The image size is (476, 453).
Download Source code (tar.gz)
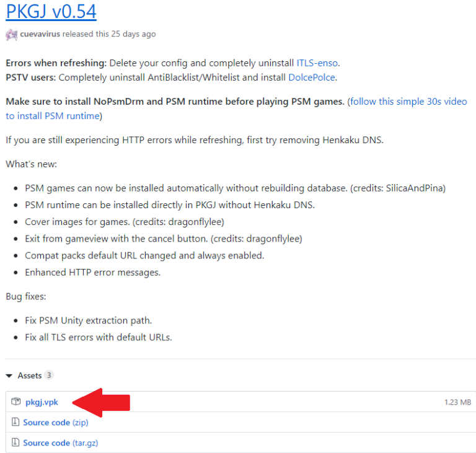(x=60, y=443)
